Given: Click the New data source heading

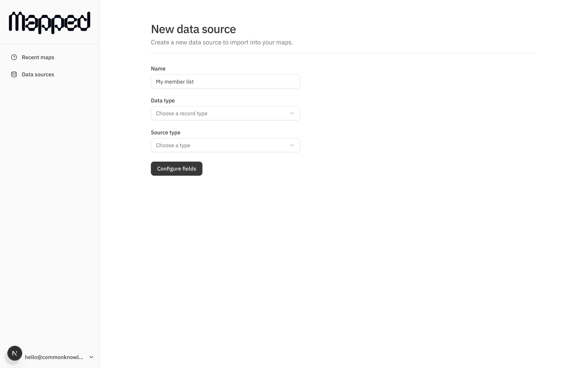Looking at the screenshot, I should [x=193, y=29].
